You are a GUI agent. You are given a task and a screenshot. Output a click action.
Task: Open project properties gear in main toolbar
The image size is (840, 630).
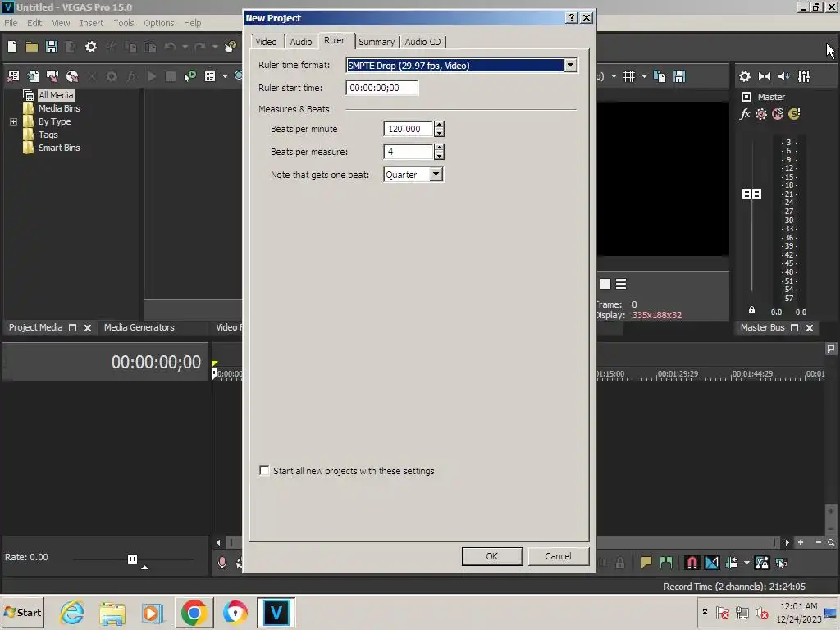coord(91,47)
